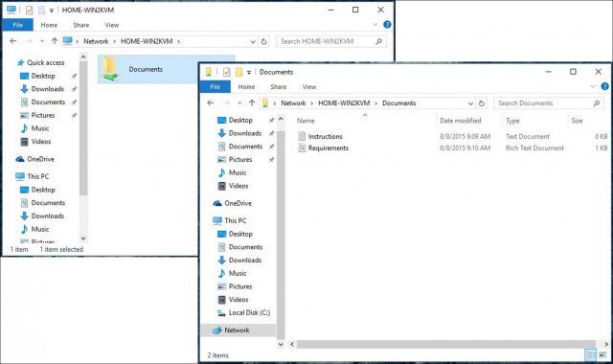The width and height of the screenshot is (613, 364).
Task: Go back in HOME-WIN2KVM window
Action: (x=12, y=41)
